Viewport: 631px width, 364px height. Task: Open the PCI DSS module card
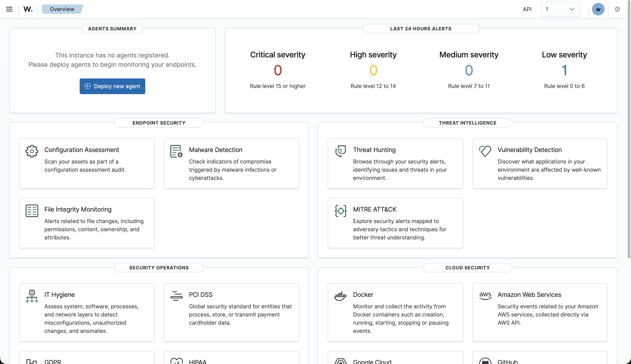click(x=231, y=312)
